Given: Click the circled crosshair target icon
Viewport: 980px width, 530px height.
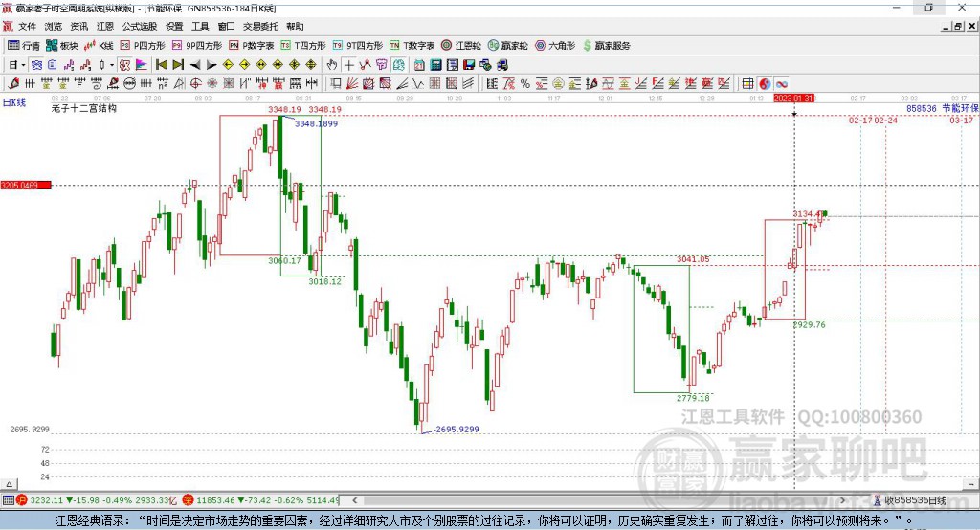Looking at the screenshot, I should pos(195,83).
